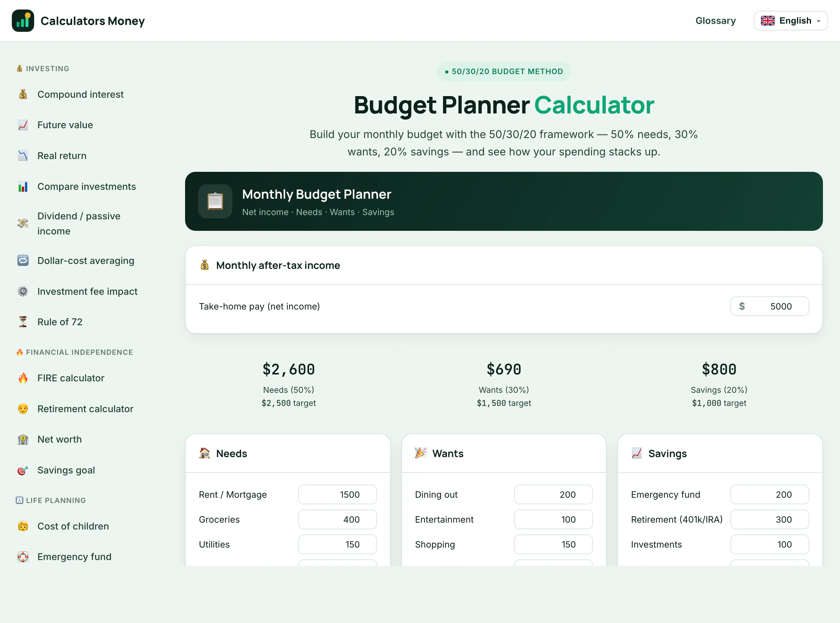The height and width of the screenshot is (623, 840).
Task: Click the Savings goal target icon
Action: (23, 470)
